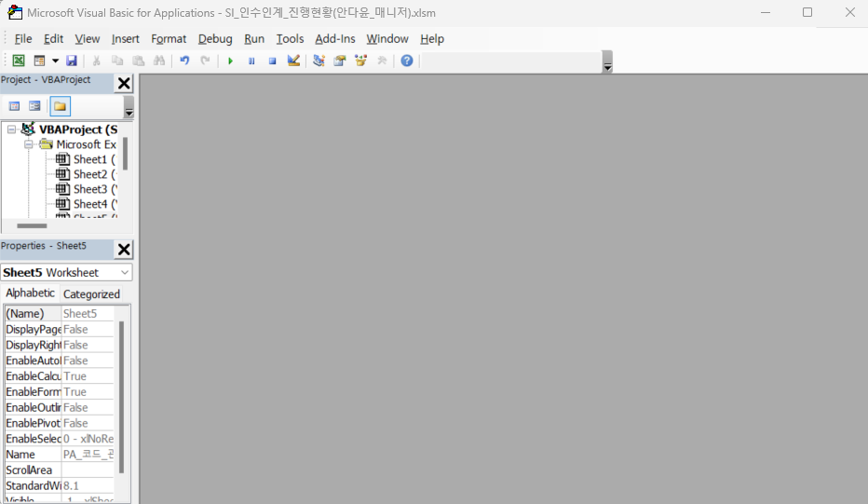Save the workbook with the floppy disk icon
868x504 pixels.
click(72, 61)
